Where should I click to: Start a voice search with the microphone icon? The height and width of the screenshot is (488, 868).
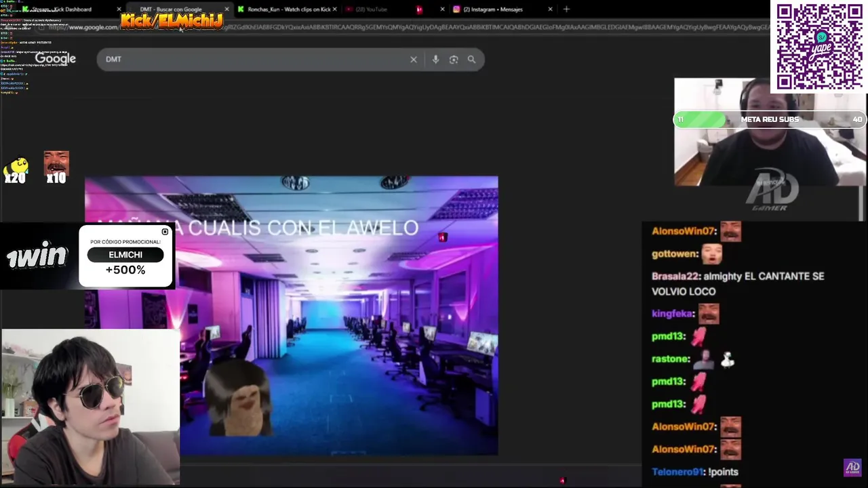pos(435,60)
